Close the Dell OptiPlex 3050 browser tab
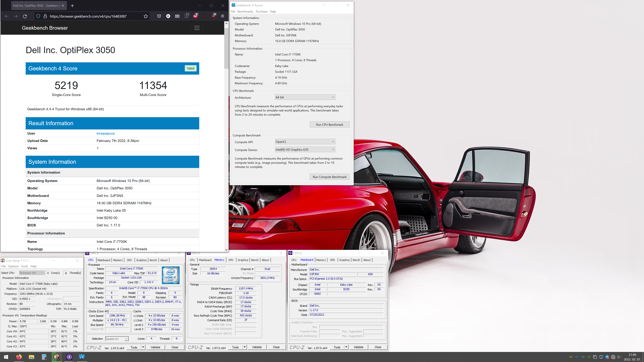 tap(63, 6)
